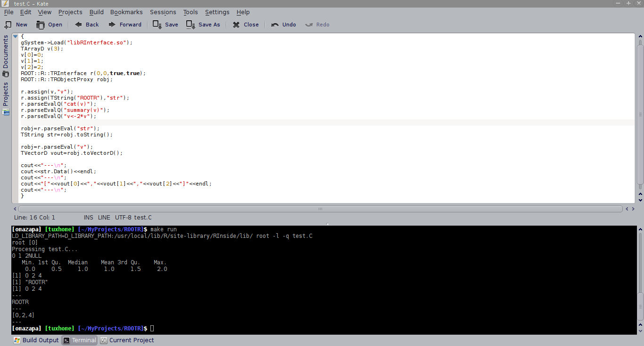Viewport: 644px width, 346px height.
Task: Navigate forward with the Forward arrow
Action: click(x=112, y=25)
